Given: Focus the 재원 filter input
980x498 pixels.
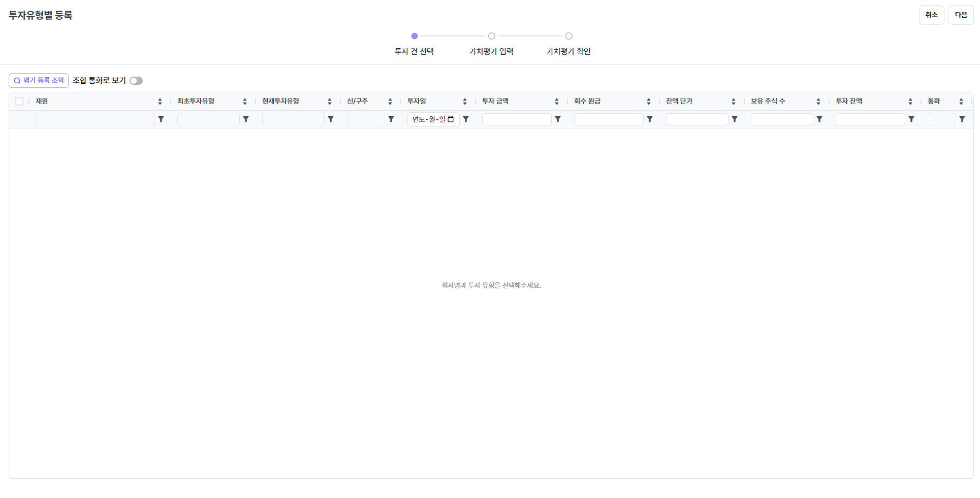Looking at the screenshot, I should pyautogui.click(x=95, y=119).
